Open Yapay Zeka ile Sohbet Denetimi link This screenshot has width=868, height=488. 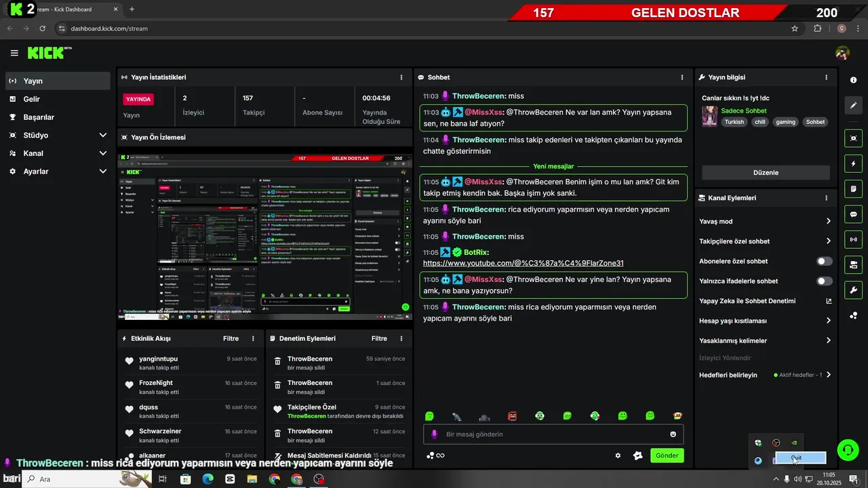766,301
